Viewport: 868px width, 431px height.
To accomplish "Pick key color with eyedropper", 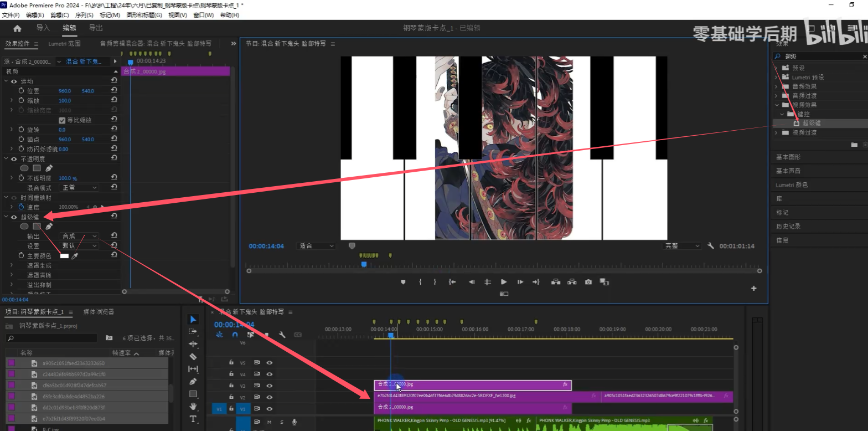I will click(75, 256).
